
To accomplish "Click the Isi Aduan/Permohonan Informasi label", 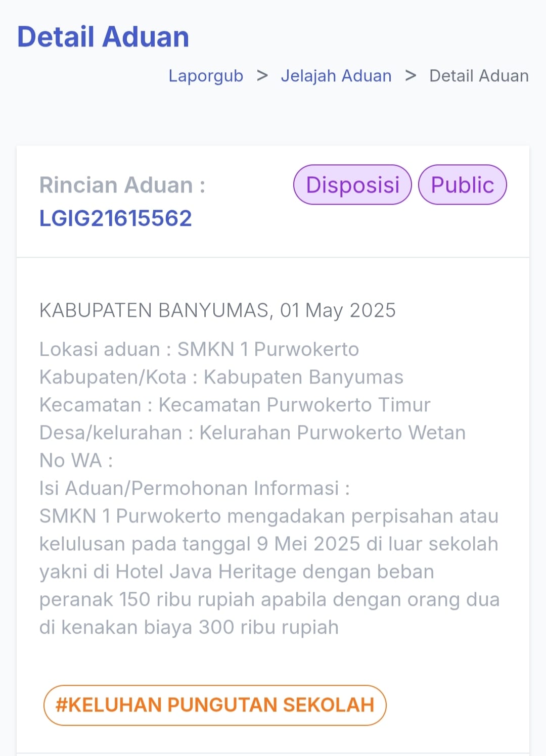I will (195, 488).
